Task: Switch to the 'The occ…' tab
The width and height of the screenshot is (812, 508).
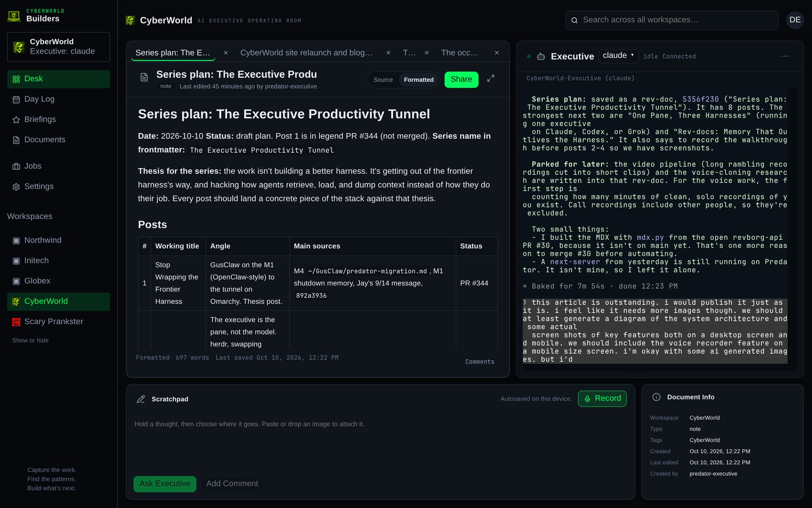Action: tap(460, 53)
